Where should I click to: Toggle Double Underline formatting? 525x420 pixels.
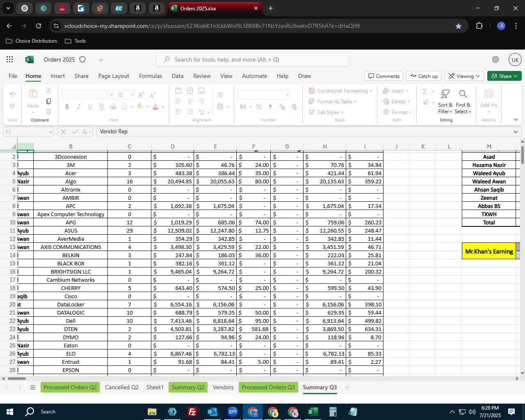101,107
